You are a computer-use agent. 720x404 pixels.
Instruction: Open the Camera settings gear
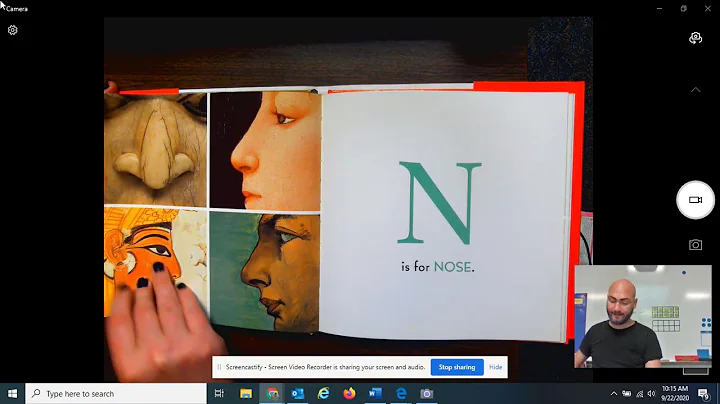(x=12, y=30)
